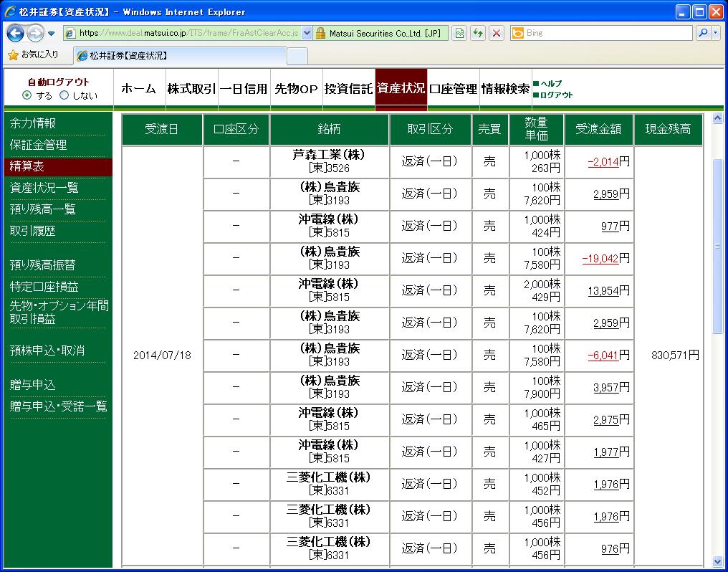Image resolution: width=728 pixels, height=572 pixels.
Task: Click the ヘルプ link
Action: click(x=551, y=84)
